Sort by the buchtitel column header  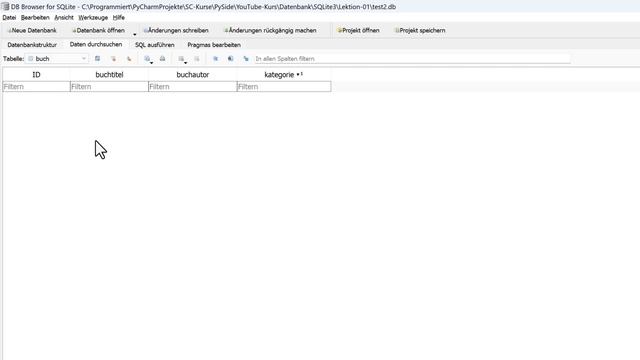(x=109, y=75)
